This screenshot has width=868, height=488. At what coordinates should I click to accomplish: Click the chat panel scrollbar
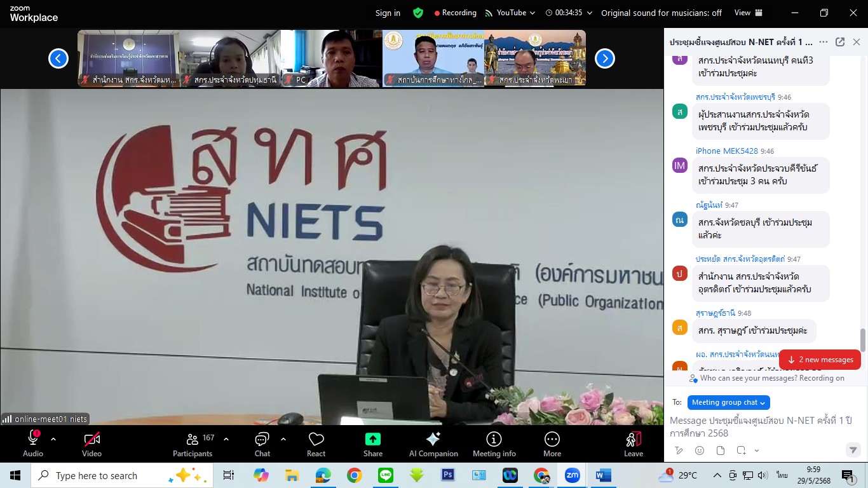coord(863,341)
